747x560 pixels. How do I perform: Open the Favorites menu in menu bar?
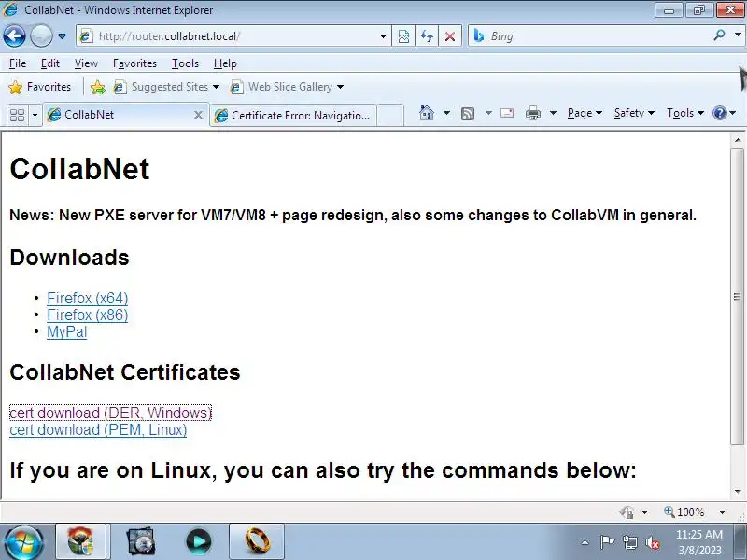[134, 63]
